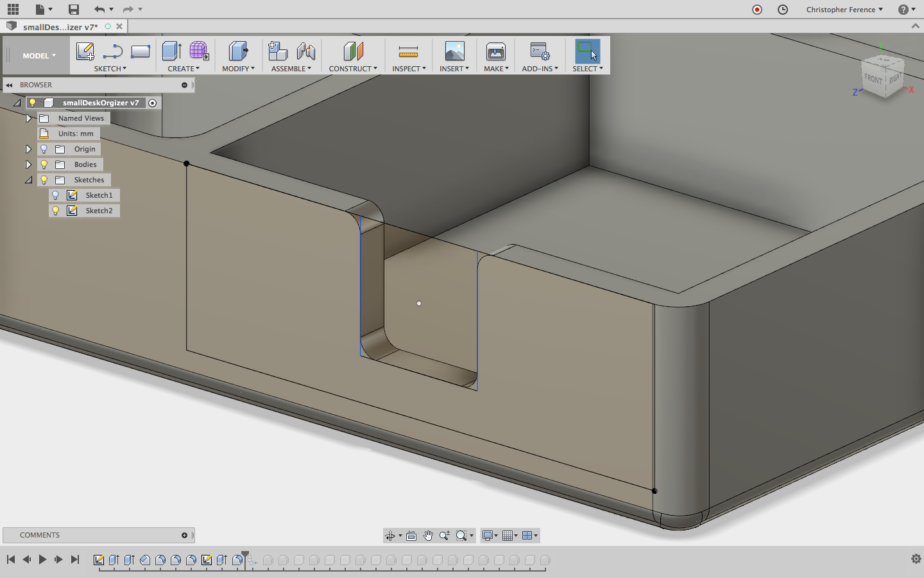
Task: Select the Line sketch tool icon
Action: tap(113, 51)
